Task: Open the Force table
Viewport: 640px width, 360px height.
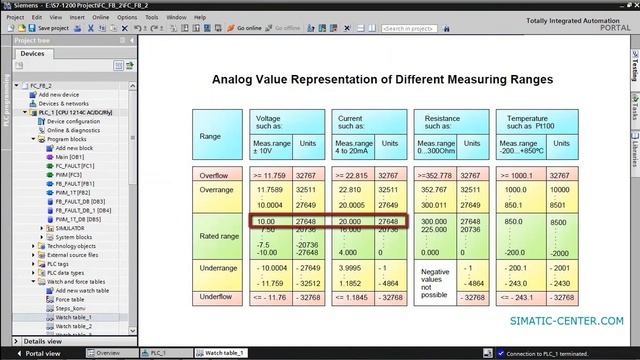Action: pyautogui.click(x=69, y=300)
